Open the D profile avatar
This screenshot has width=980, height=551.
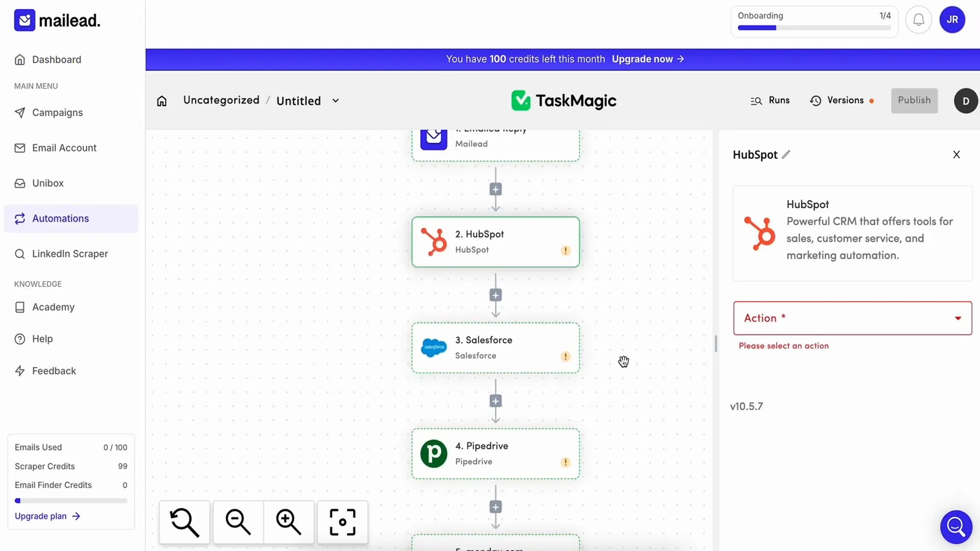966,101
